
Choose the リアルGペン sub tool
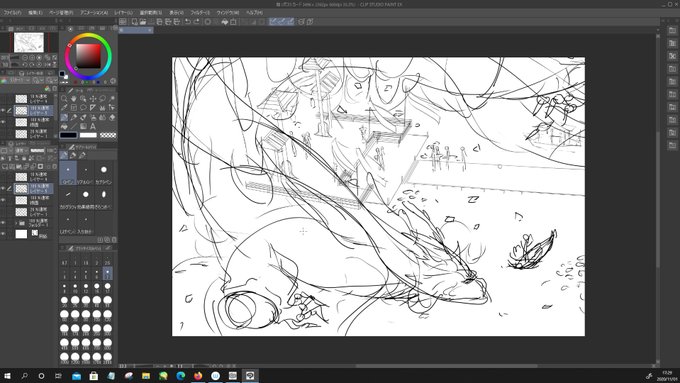[x=86, y=173]
